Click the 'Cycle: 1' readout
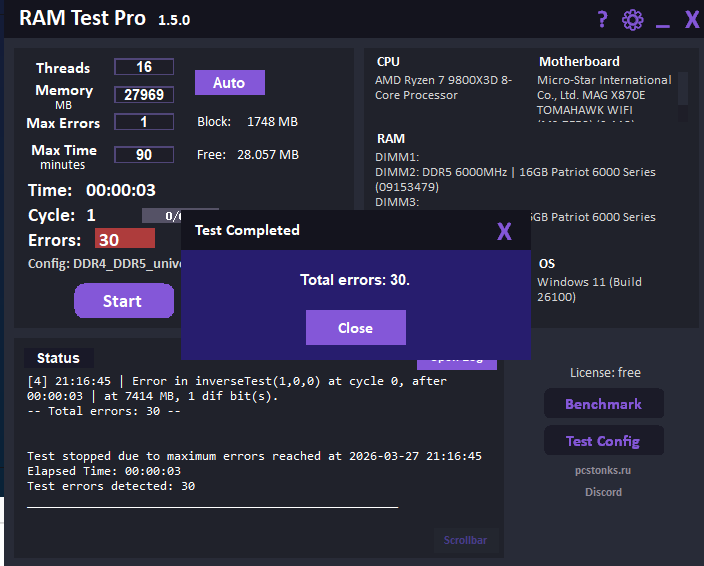This screenshot has width=704, height=566. 62,215
